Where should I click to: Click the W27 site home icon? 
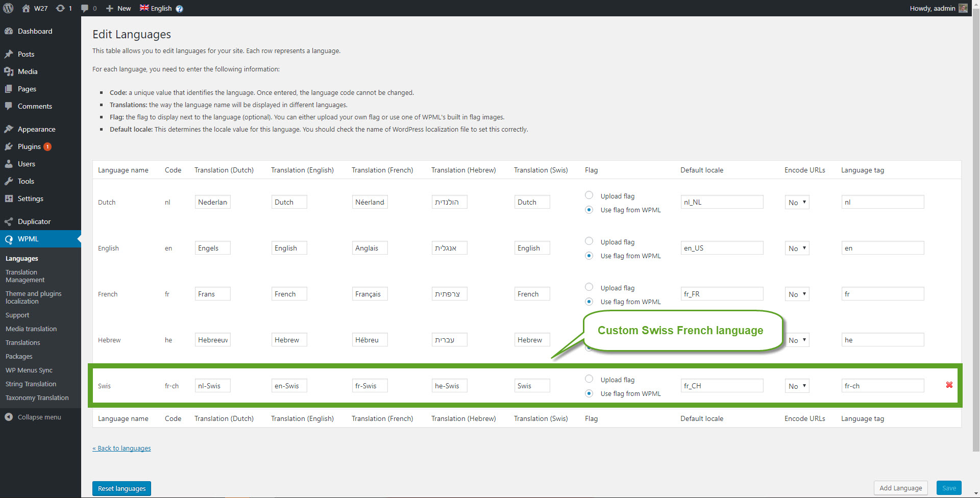[26, 8]
